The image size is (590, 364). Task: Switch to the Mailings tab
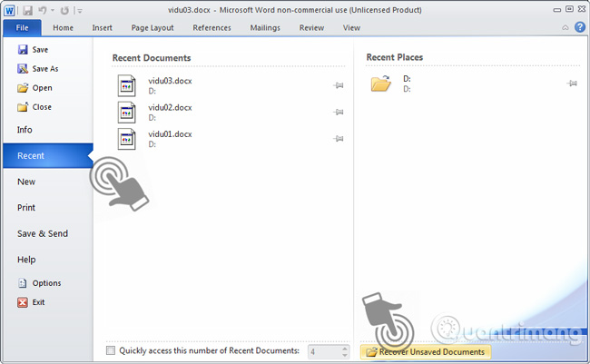point(265,28)
